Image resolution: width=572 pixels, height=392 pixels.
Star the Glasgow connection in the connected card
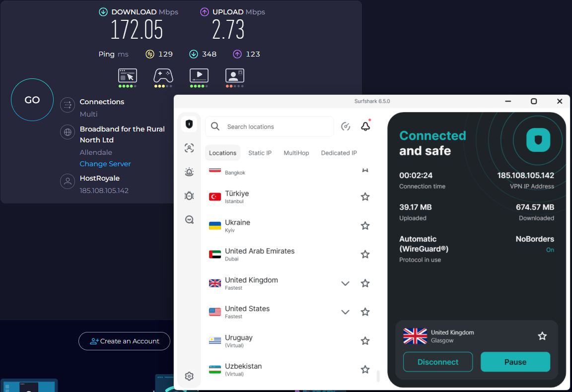click(x=542, y=335)
